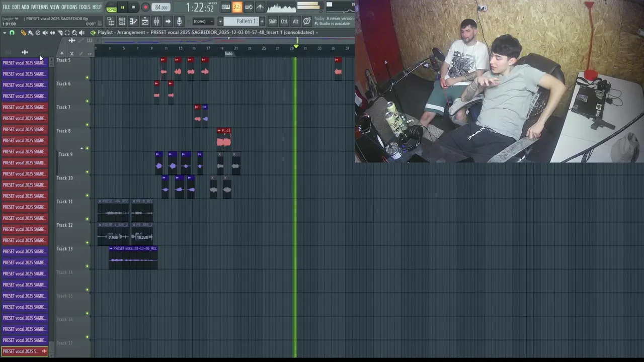Open the HELP menu

click(x=97, y=7)
